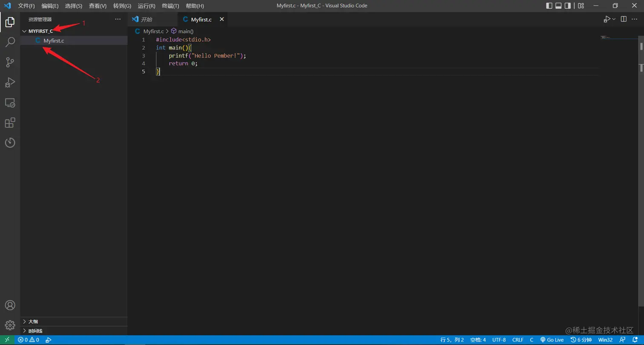Open editor more actions ellipsis
Image resolution: width=644 pixels, height=345 pixels.
635,19
